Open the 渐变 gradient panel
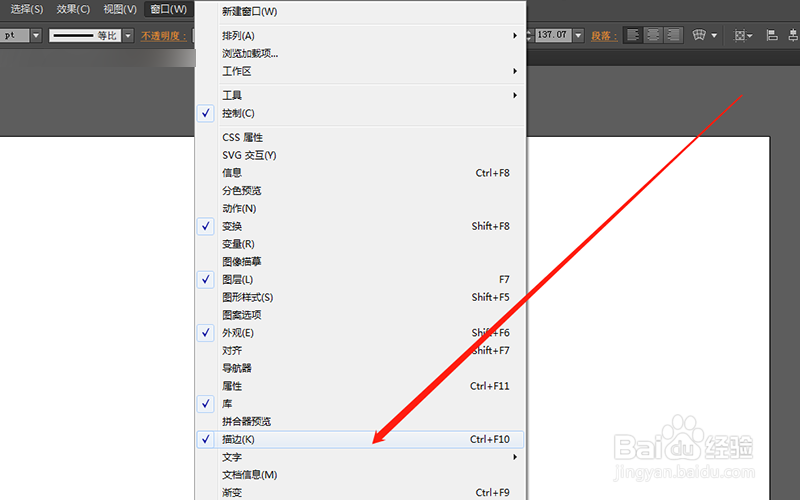 coord(360,492)
